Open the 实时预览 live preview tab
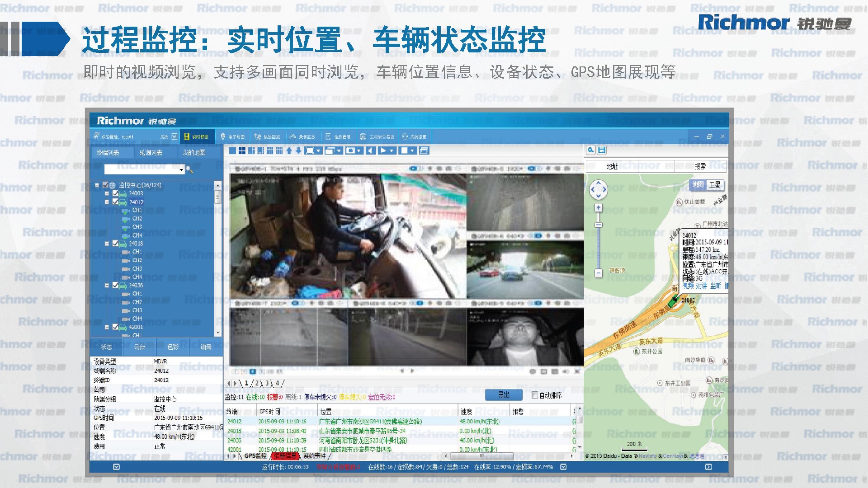The height and width of the screenshot is (488, 868). tap(196, 136)
